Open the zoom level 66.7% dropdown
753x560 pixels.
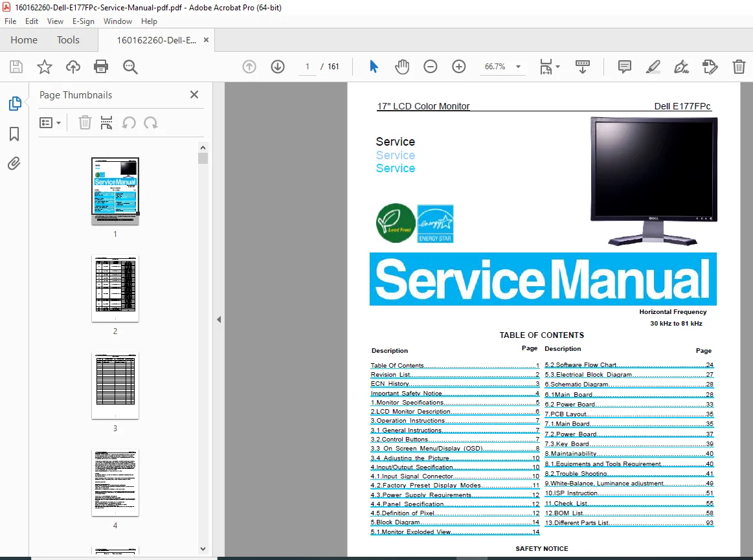click(x=518, y=67)
